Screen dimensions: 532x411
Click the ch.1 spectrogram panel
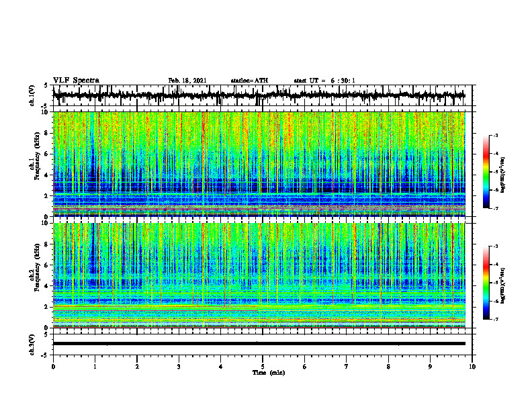259,164
